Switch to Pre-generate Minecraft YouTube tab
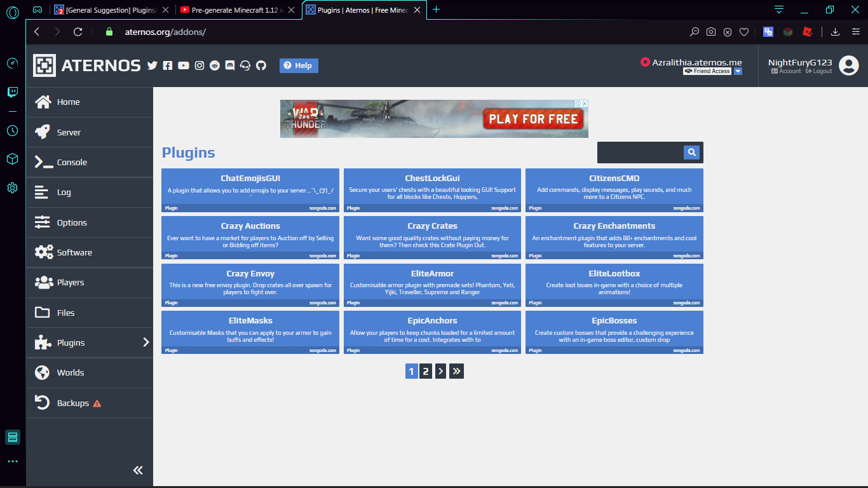 click(236, 10)
